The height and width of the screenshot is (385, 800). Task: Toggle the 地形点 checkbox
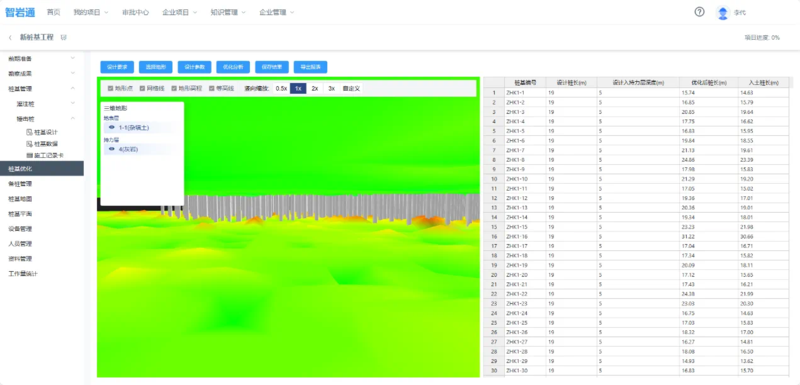click(110, 88)
